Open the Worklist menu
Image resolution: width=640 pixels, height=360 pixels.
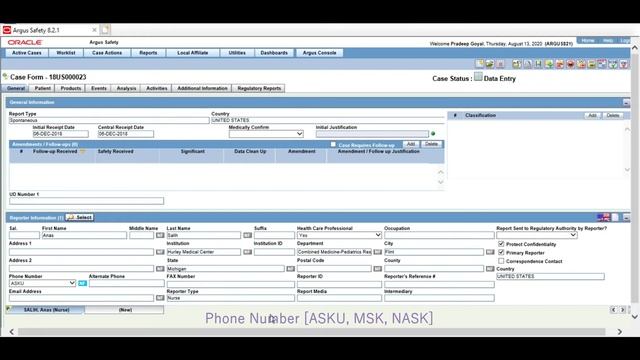pos(66,53)
